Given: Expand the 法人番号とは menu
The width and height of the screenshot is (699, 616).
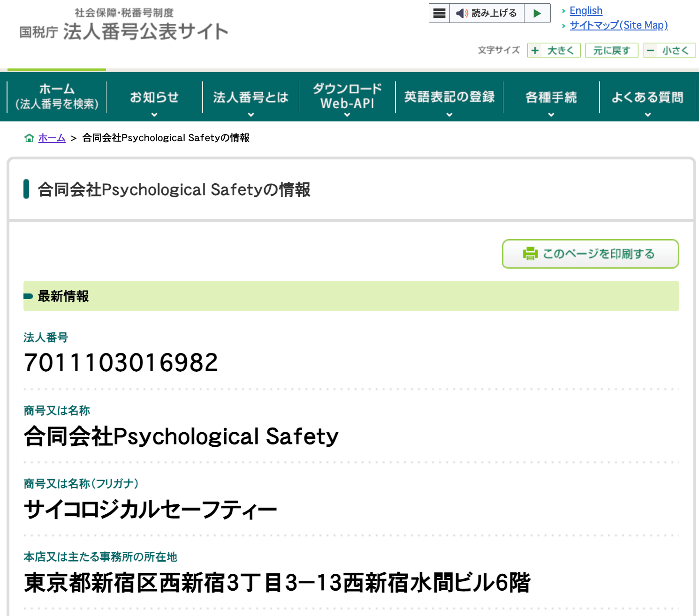Looking at the screenshot, I should (251, 98).
